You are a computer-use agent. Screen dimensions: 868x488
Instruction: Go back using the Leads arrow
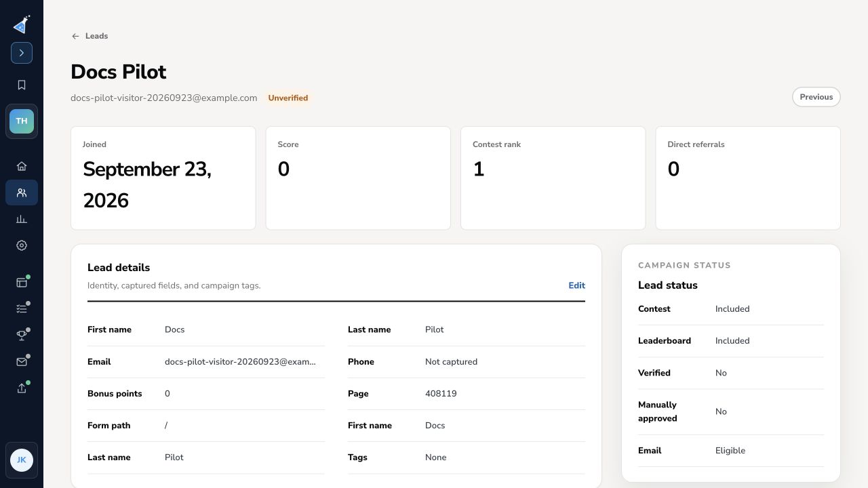click(x=75, y=36)
